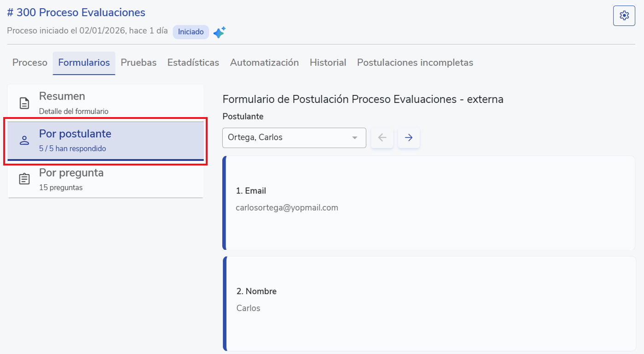
Task: Go to next applicant arrow
Action: tap(408, 138)
